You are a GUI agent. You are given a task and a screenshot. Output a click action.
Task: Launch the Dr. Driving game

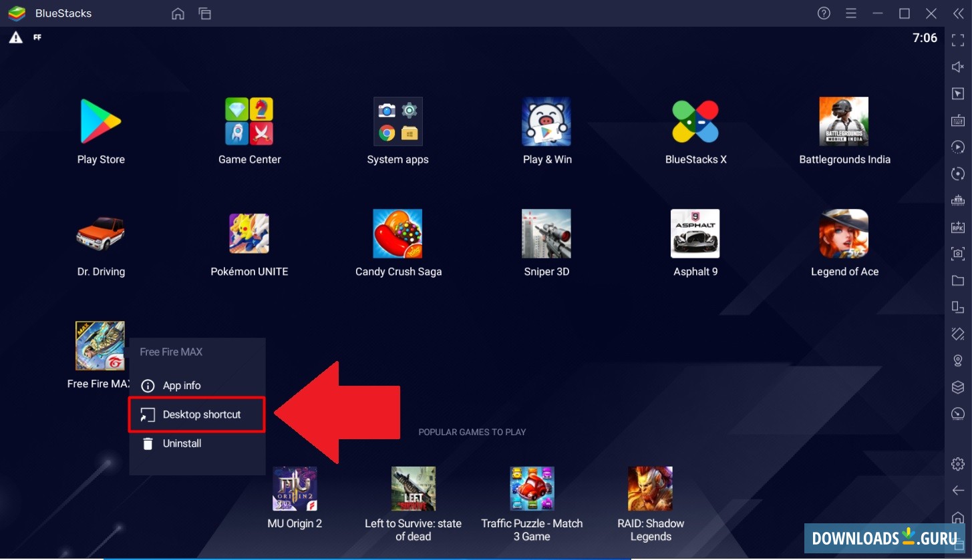click(101, 233)
